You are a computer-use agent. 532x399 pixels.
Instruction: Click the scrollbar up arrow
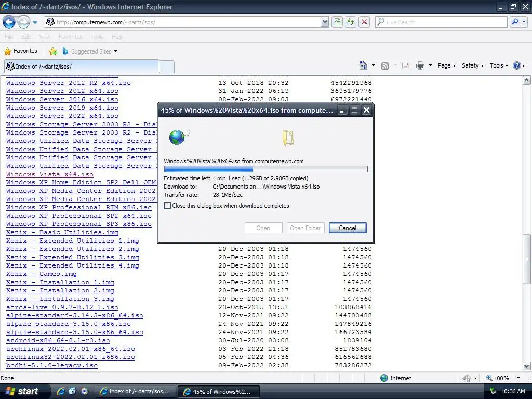click(527, 80)
